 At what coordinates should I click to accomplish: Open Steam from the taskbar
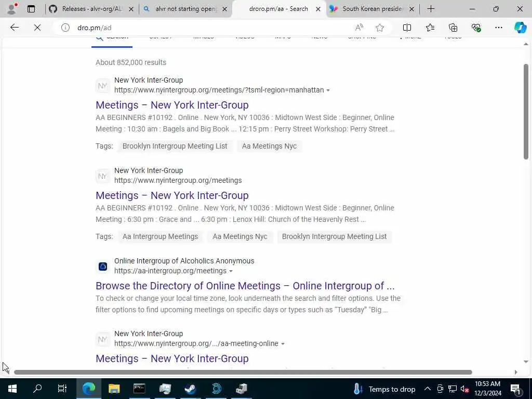click(190, 389)
